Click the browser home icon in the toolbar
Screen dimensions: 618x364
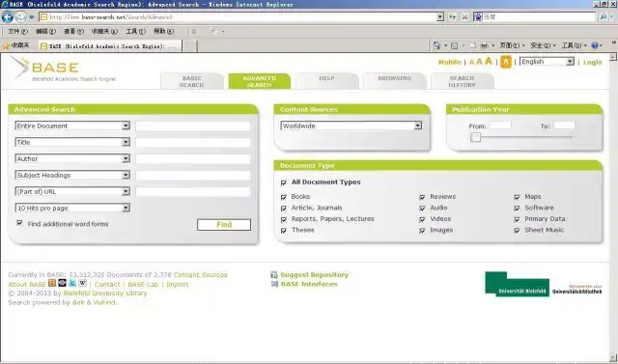tap(436, 45)
